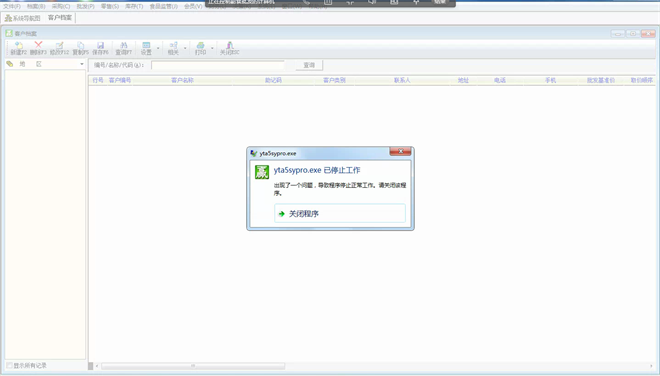The height and width of the screenshot is (376, 660).
Task: Close the yta5sypro.exe error dialog with X
Action: (x=400, y=151)
